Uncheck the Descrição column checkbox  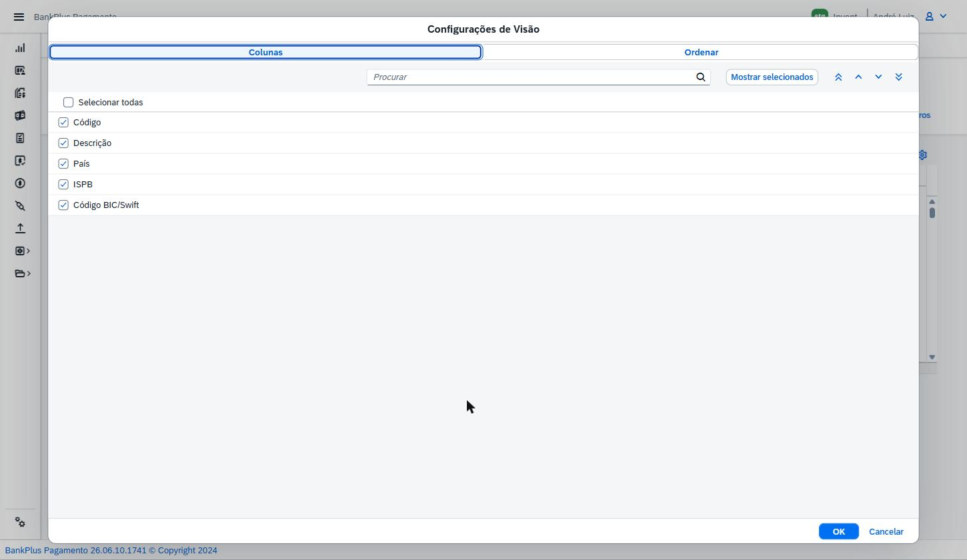coord(63,143)
